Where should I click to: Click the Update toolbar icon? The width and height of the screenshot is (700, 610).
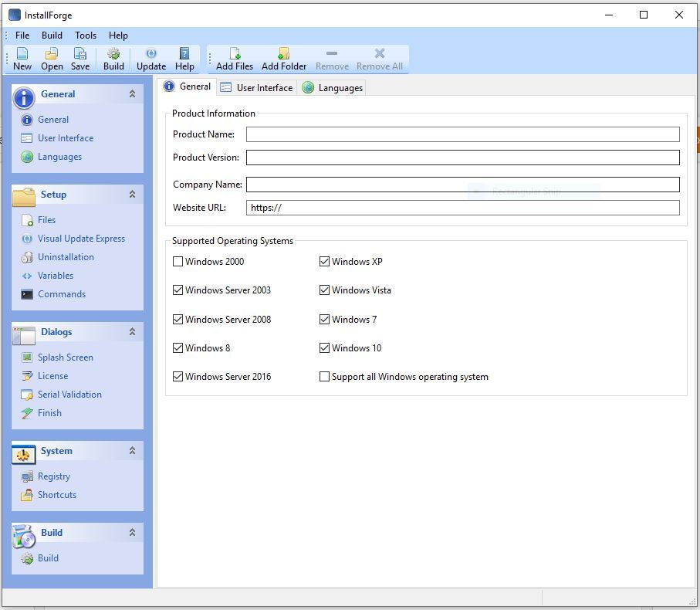151,53
